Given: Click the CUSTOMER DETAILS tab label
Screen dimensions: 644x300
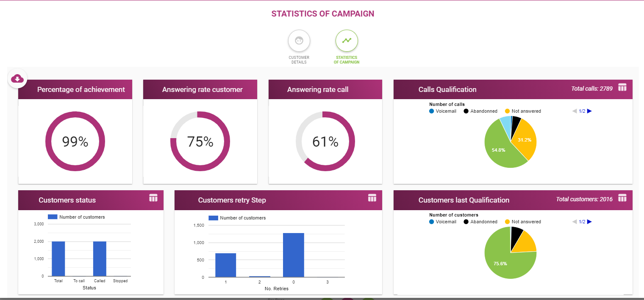Looking at the screenshot, I should point(299,60).
